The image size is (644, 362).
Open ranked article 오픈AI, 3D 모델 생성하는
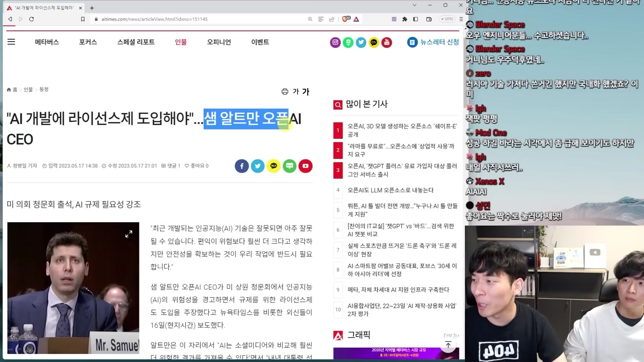402,130
